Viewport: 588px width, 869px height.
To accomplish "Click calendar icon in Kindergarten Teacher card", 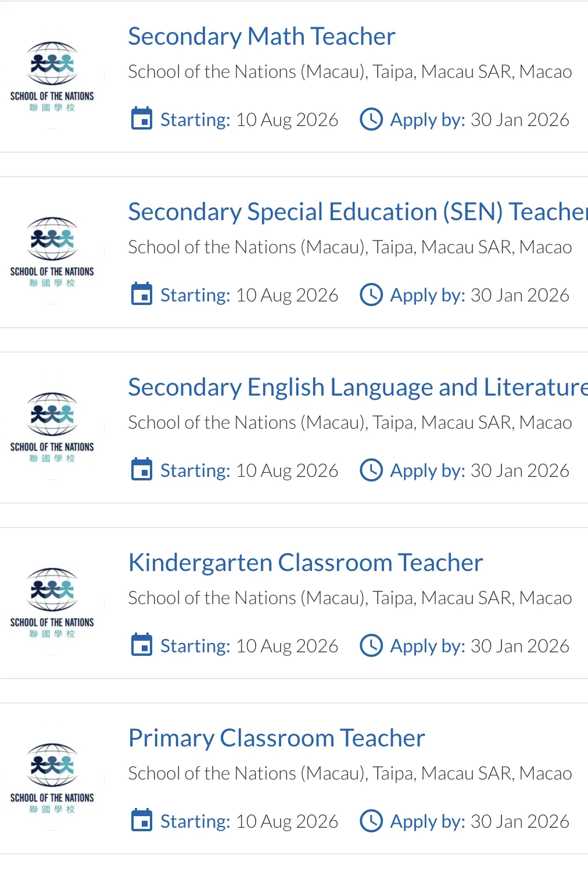I will click(x=142, y=645).
